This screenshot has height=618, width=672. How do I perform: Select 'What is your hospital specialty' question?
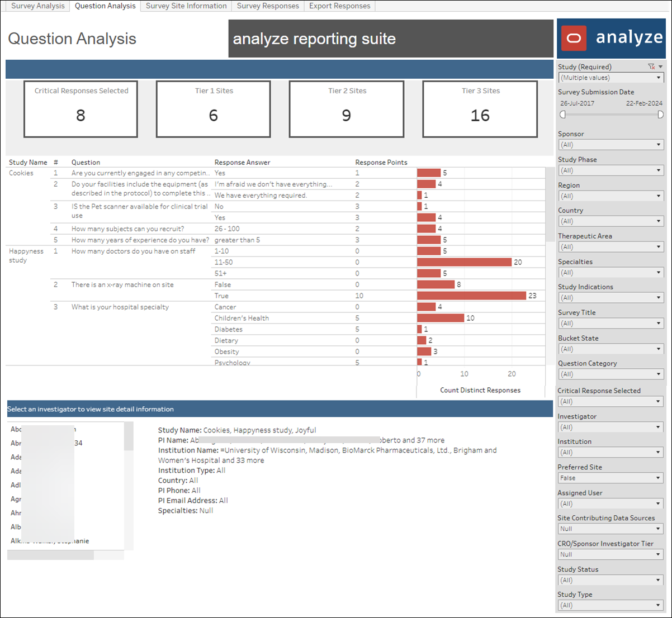tap(120, 307)
